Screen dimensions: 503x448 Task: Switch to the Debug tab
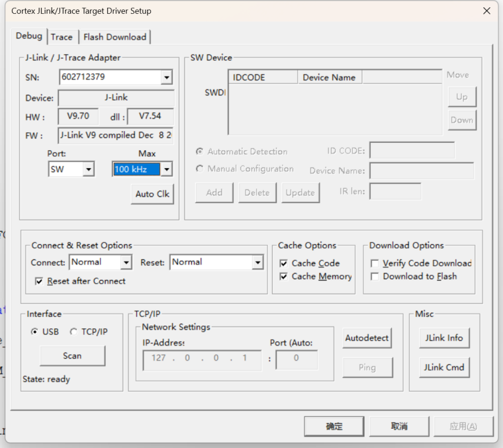click(29, 36)
